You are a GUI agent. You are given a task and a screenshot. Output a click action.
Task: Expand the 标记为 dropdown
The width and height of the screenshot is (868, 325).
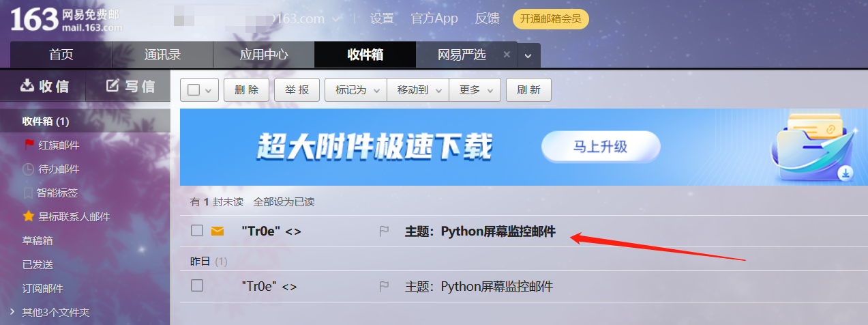[x=356, y=90]
